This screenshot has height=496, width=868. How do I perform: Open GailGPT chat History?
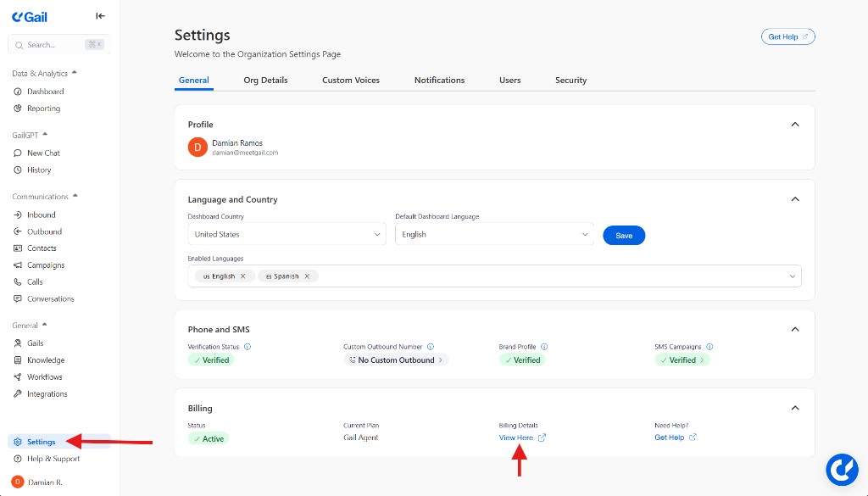39,170
